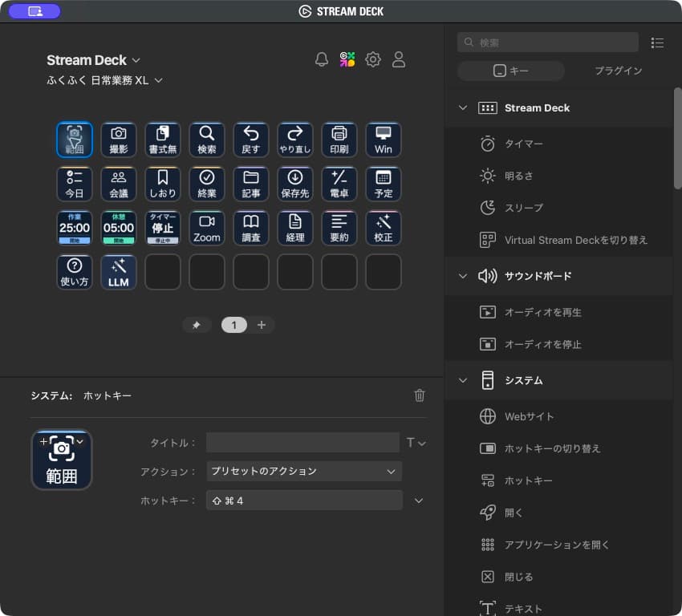Open Stream Deck settings gear
Screen dimensions: 682x616
click(x=373, y=59)
